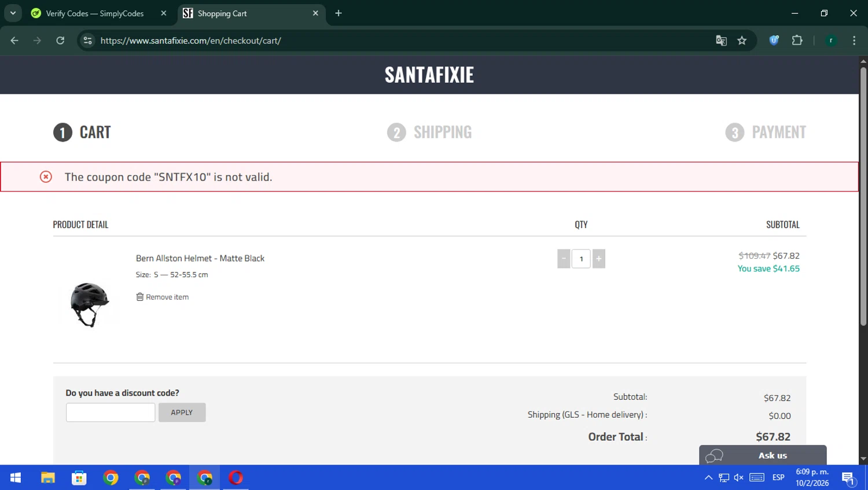Click the quantity input field
The height and width of the screenshot is (490, 868).
point(581,259)
